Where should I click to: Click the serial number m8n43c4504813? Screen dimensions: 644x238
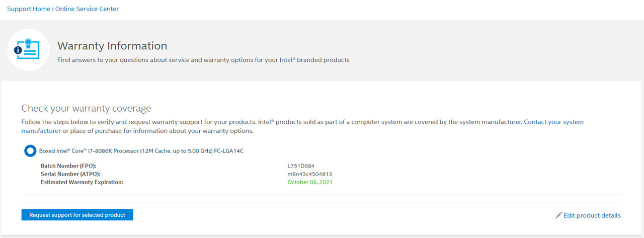[x=309, y=174]
